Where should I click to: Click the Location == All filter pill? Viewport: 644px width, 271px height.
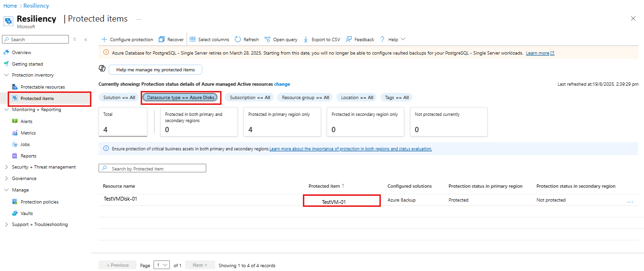click(x=357, y=97)
